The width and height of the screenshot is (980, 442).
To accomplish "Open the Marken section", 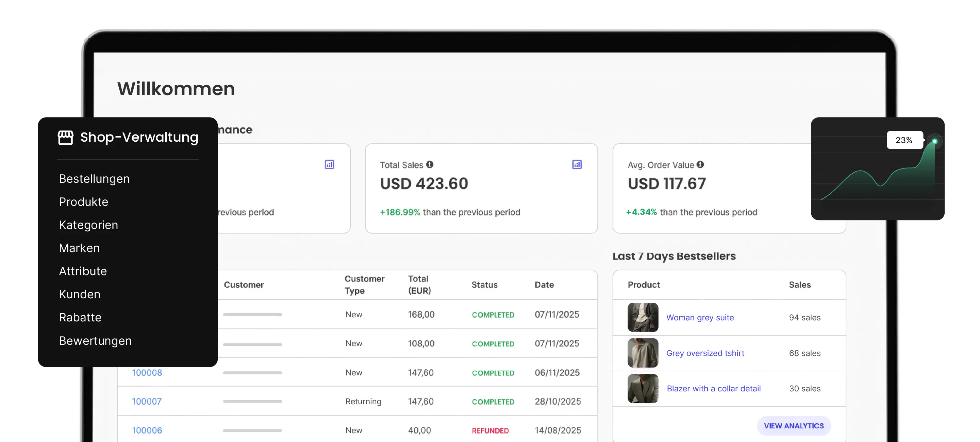I will pos(79,248).
